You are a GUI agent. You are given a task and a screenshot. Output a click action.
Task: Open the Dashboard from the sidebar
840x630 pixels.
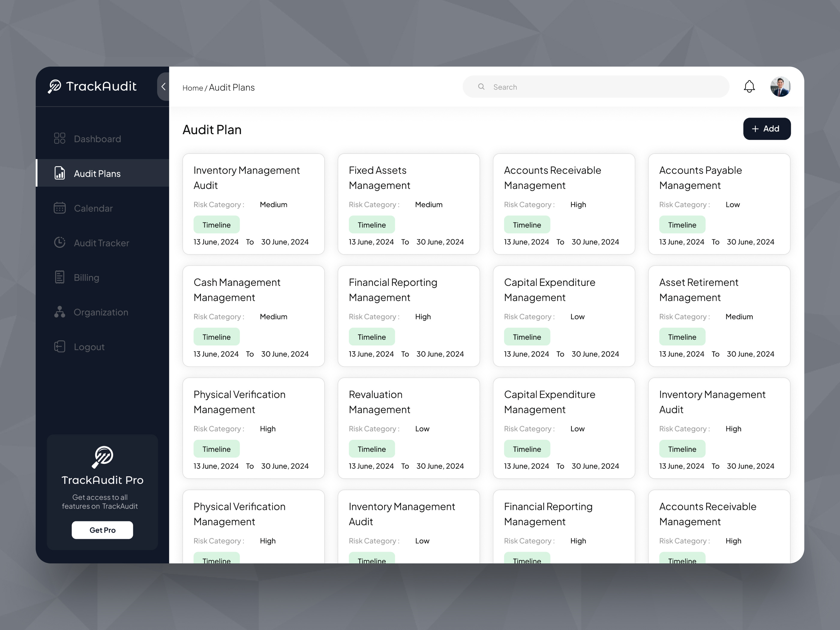97,139
